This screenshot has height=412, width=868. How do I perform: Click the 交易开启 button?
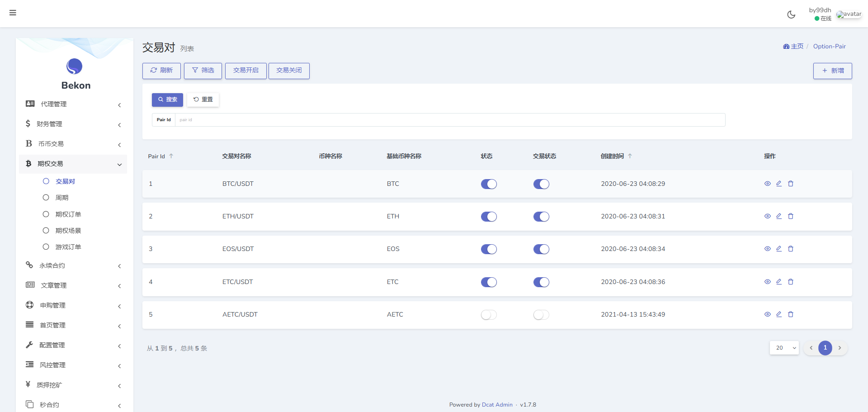click(245, 71)
